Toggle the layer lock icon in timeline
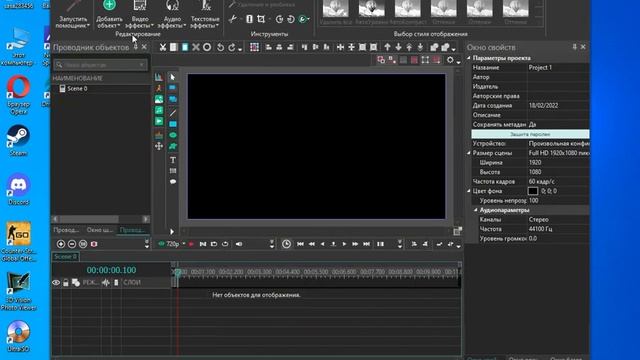The image size is (640, 360). point(66,282)
